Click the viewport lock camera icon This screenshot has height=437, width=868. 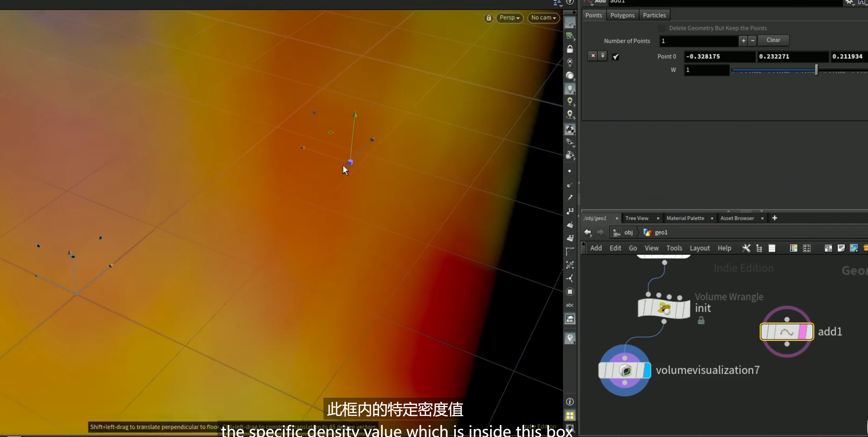(x=489, y=18)
